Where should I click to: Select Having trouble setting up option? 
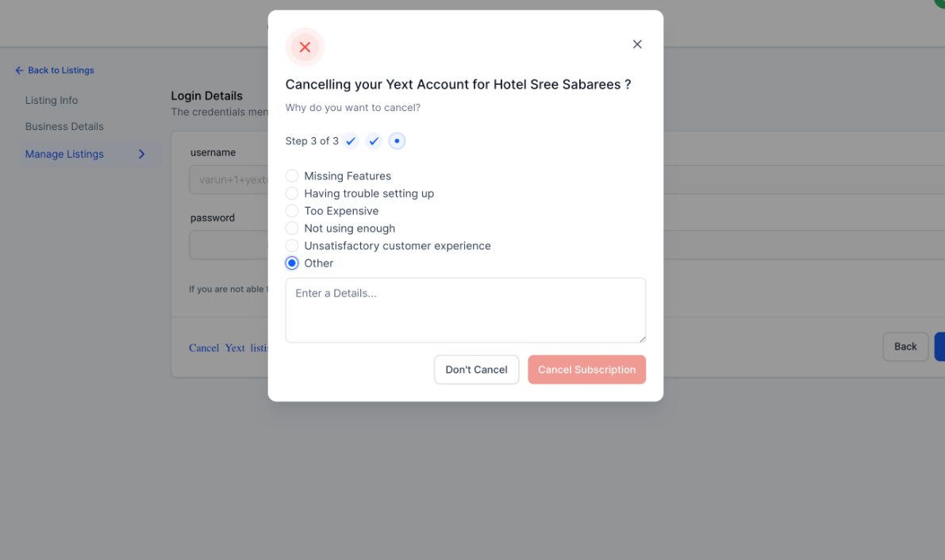(292, 194)
